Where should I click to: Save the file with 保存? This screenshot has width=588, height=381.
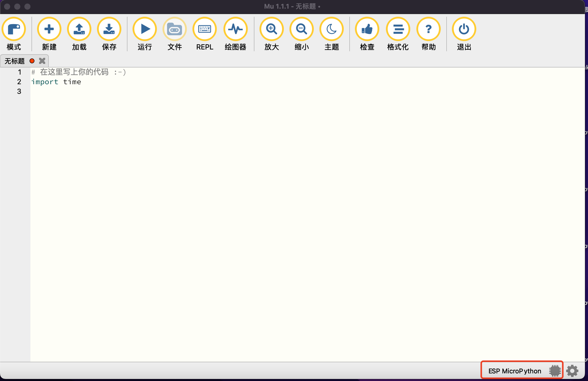point(109,33)
